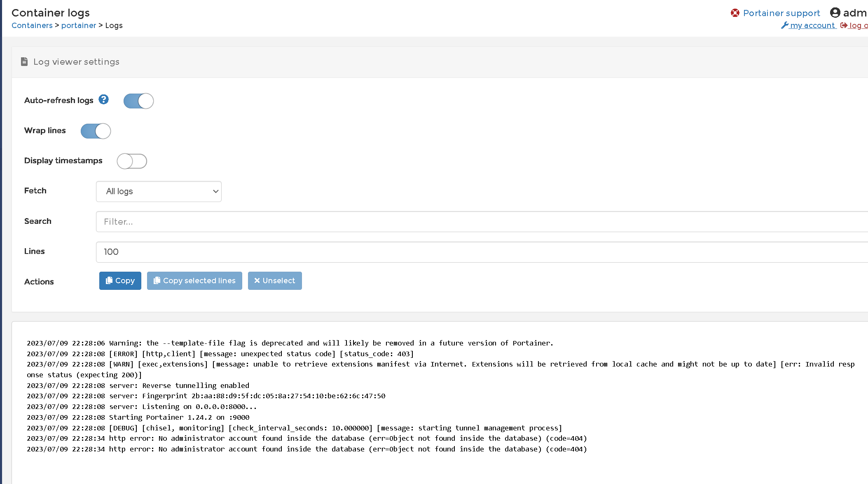Click the log out arrow icon
This screenshot has width=868, height=484.
pos(844,25)
